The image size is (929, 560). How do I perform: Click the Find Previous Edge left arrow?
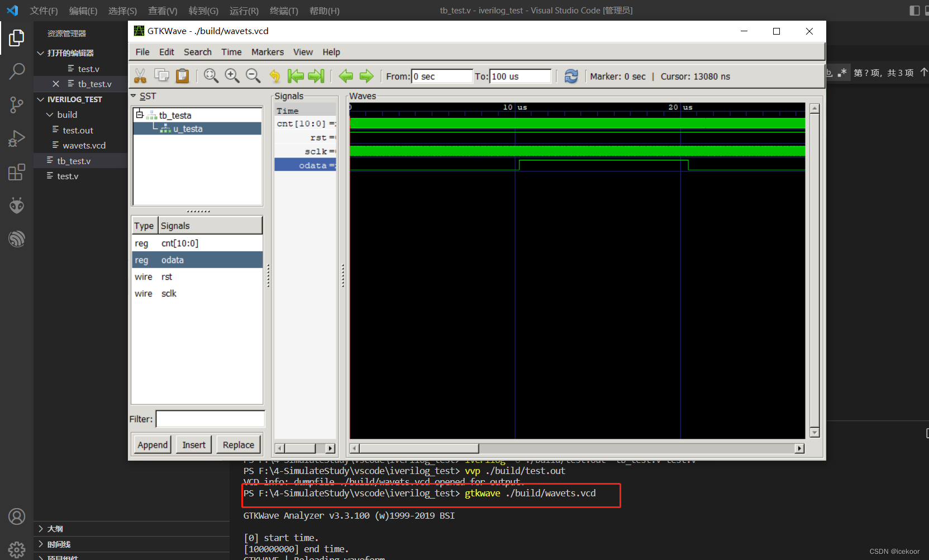(346, 76)
